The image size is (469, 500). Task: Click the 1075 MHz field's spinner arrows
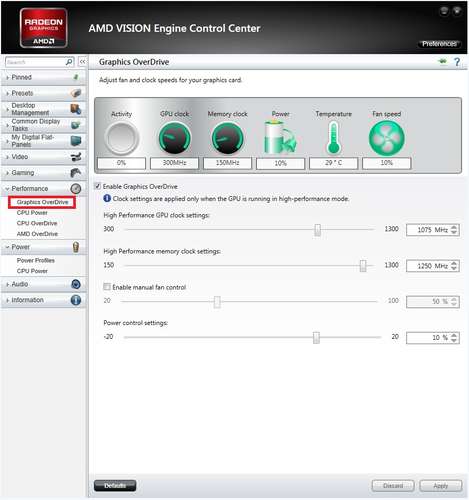tap(454, 230)
